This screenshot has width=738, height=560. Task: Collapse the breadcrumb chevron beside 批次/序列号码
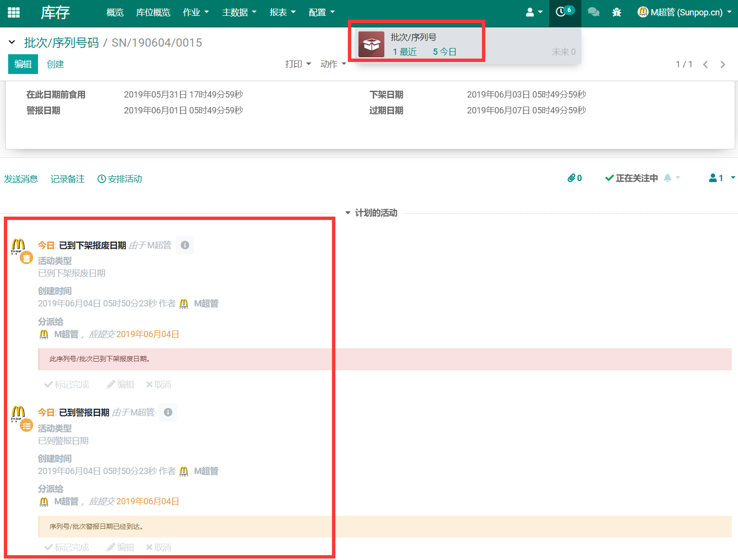tap(12, 42)
